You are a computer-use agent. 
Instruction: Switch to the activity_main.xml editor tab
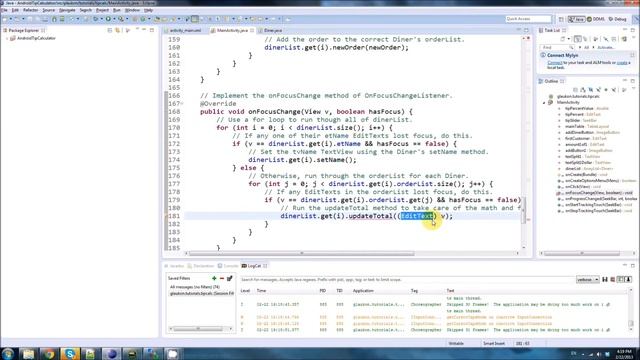pos(185,30)
